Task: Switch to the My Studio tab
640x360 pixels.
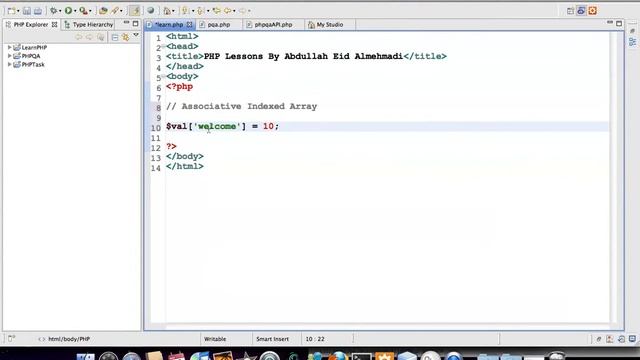Action: tap(329, 24)
